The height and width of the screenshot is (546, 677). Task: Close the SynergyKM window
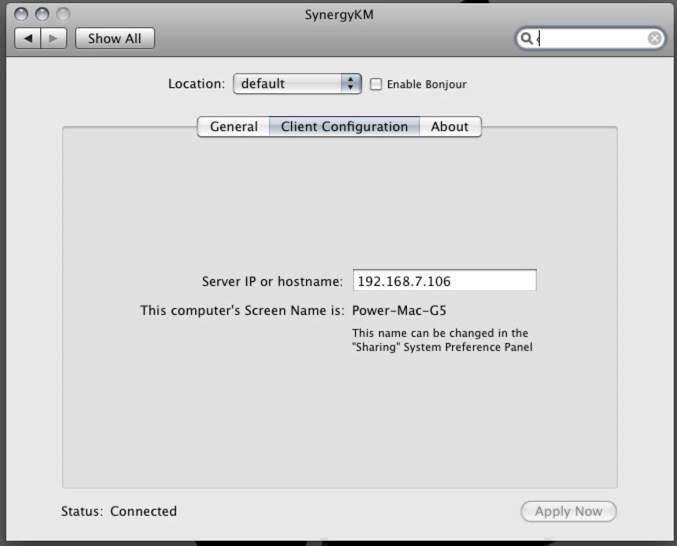tap(21, 14)
